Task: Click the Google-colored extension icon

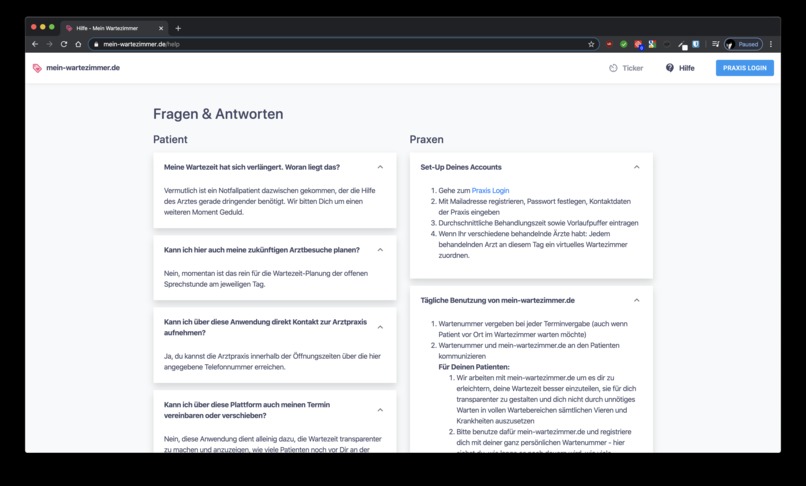Action: tap(652, 44)
